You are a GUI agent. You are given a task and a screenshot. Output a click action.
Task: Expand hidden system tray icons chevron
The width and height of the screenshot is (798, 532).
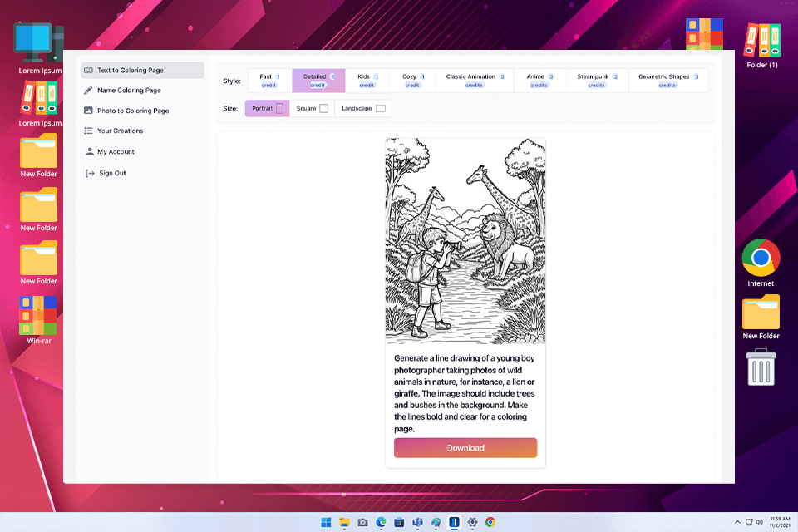[x=737, y=522]
